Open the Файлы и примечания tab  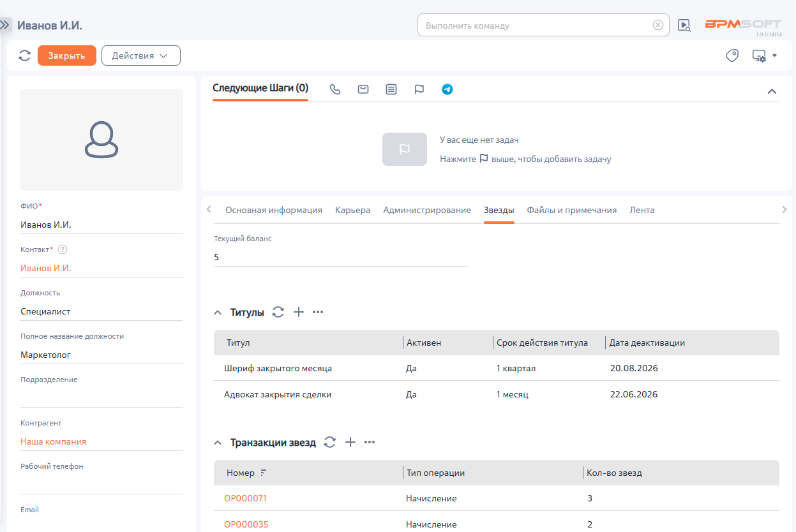572,210
